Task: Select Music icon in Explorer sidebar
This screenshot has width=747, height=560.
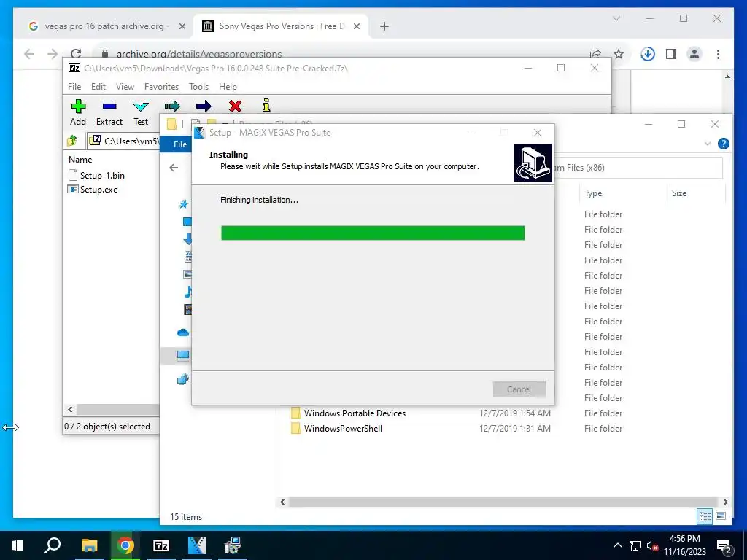Action: (188, 292)
